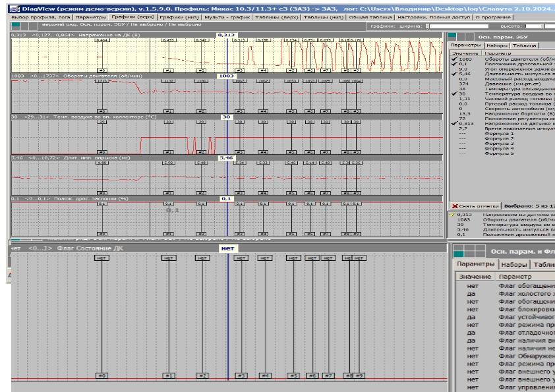Open the 'О программе' tab
The width and height of the screenshot is (555, 392).
492,17
